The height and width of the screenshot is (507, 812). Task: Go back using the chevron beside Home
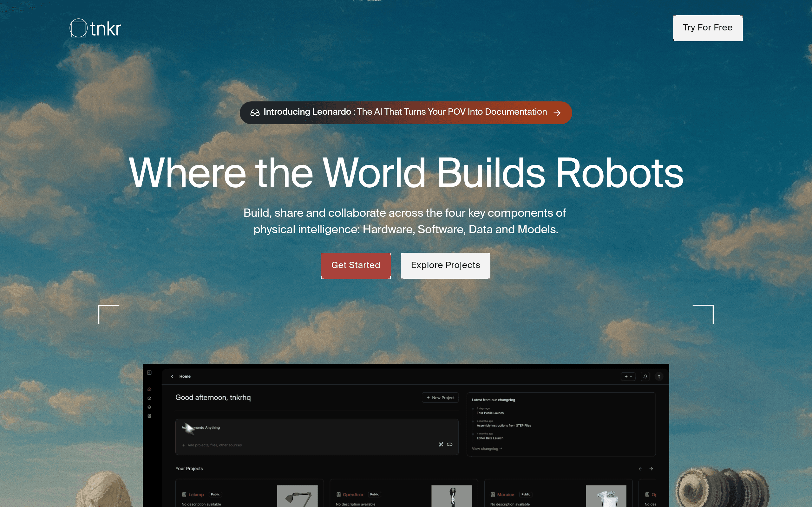[172, 376]
